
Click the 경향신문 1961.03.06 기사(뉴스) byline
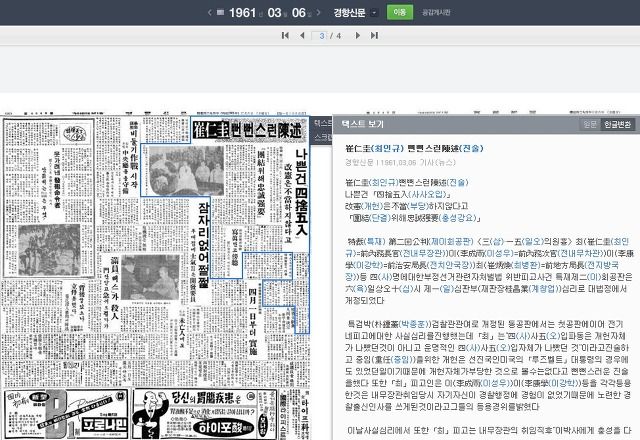[400, 162]
